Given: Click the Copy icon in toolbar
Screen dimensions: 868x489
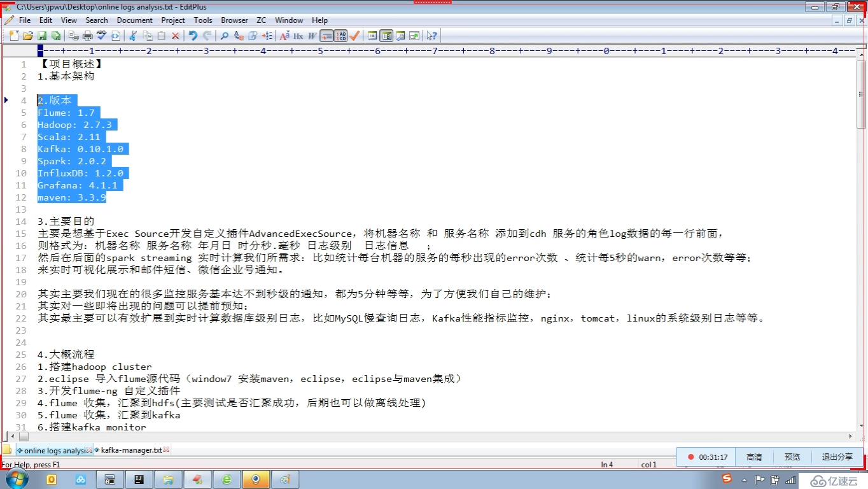Looking at the screenshot, I should 148,36.
